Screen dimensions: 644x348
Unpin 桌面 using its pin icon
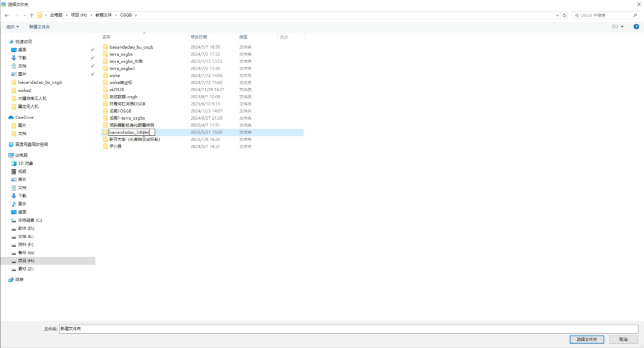click(92, 50)
